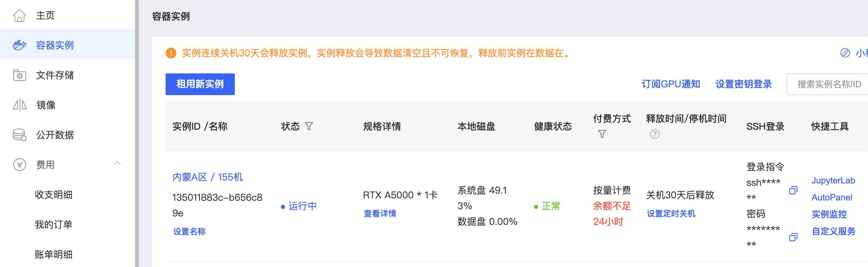Open 公开数据 in the sidebar

tap(55, 135)
